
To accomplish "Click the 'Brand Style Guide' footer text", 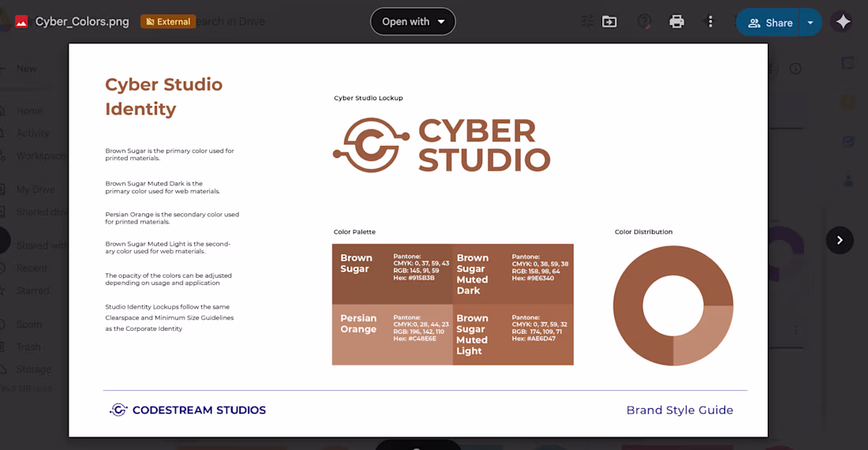I will click(679, 411).
